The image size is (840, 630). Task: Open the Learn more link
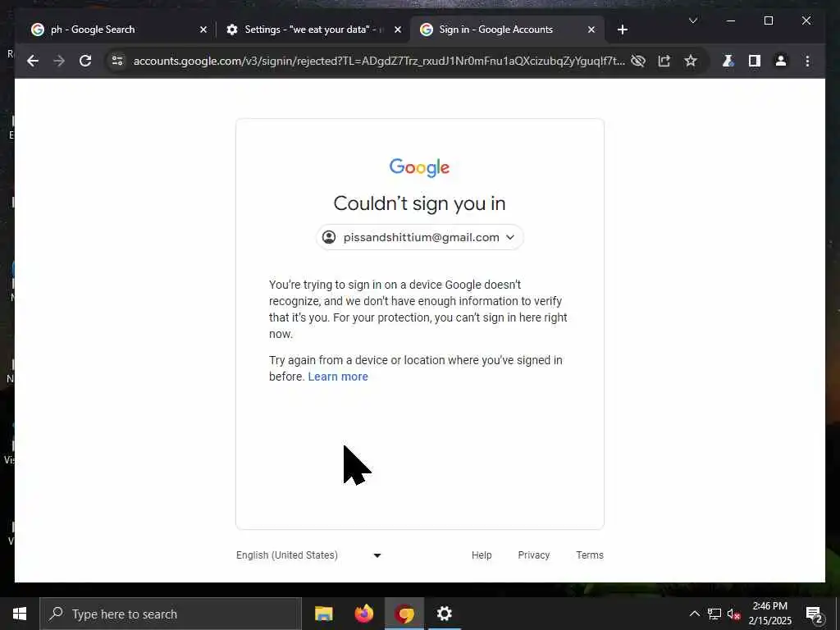(337, 377)
